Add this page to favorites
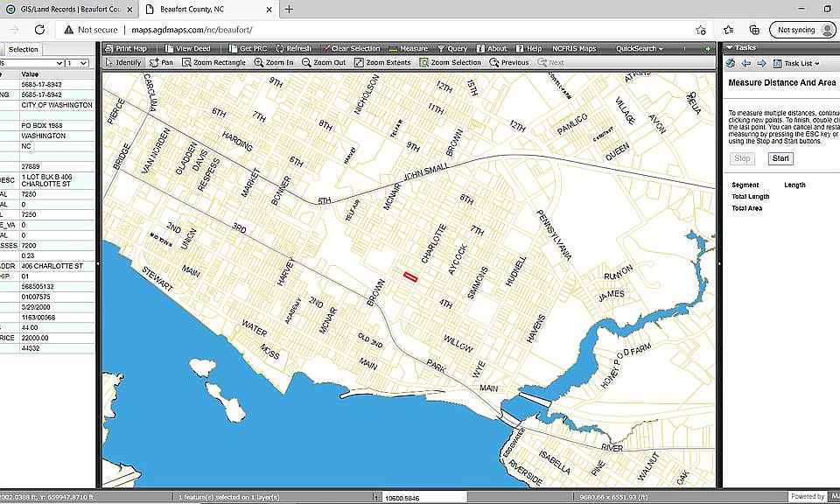This screenshot has height=504, width=840. tap(700, 30)
